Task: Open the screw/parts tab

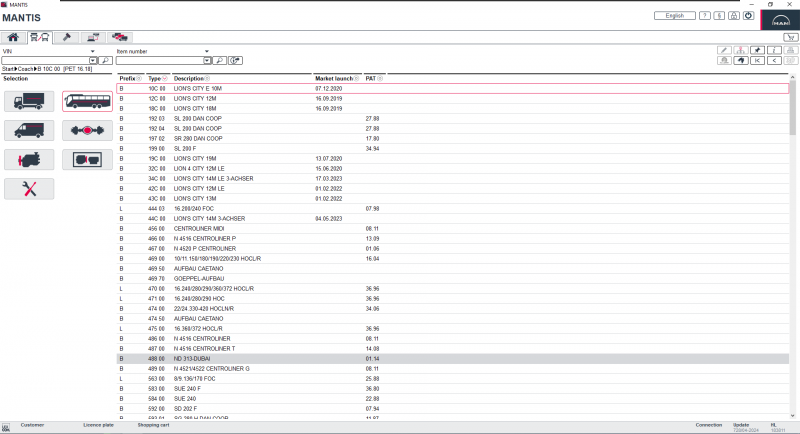Action: [66, 37]
